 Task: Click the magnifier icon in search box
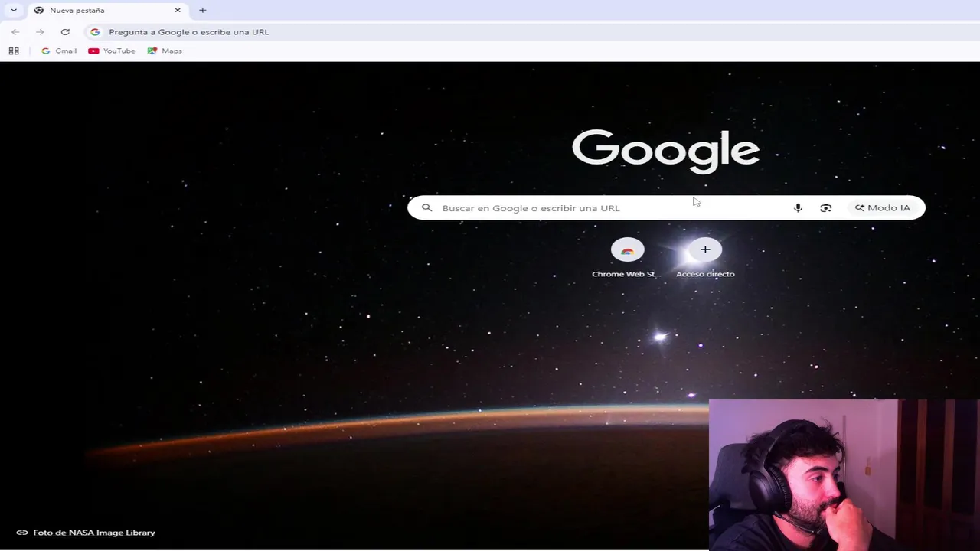[x=427, y=207]
